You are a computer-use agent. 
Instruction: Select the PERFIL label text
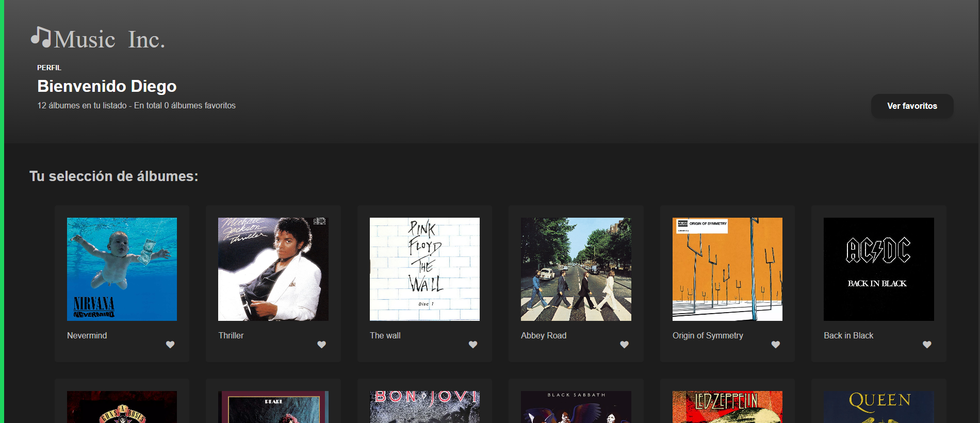point(49,68)
